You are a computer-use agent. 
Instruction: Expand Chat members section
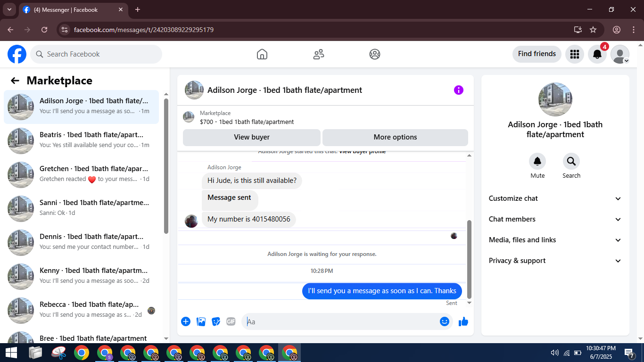555,219
